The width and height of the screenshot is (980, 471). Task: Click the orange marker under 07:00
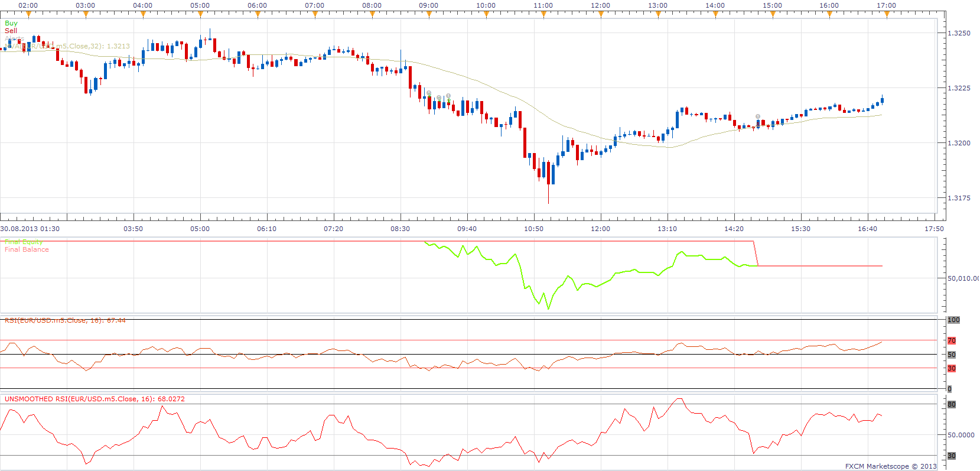coord(315,15)
